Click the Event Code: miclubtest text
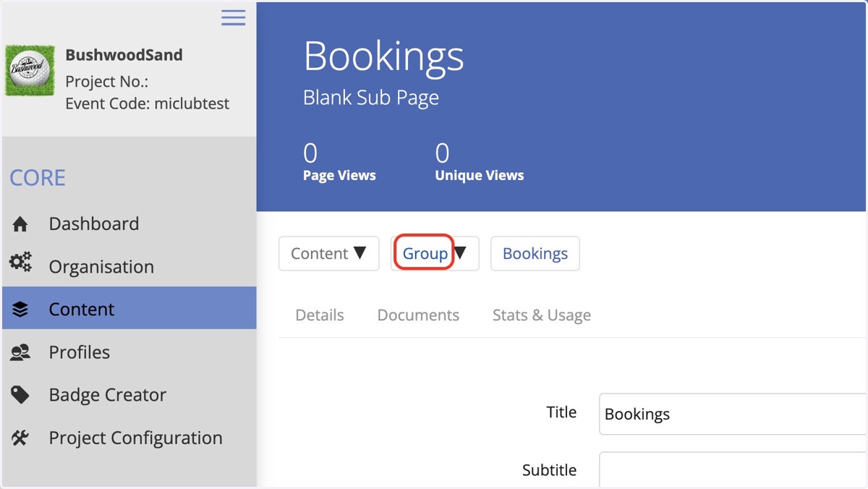Viewport: 868px width, 489px height. (x=147, y=103)
